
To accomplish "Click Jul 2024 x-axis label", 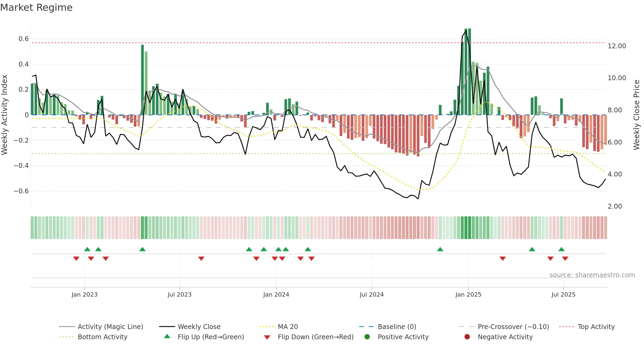I will click(x=372, y=294).
